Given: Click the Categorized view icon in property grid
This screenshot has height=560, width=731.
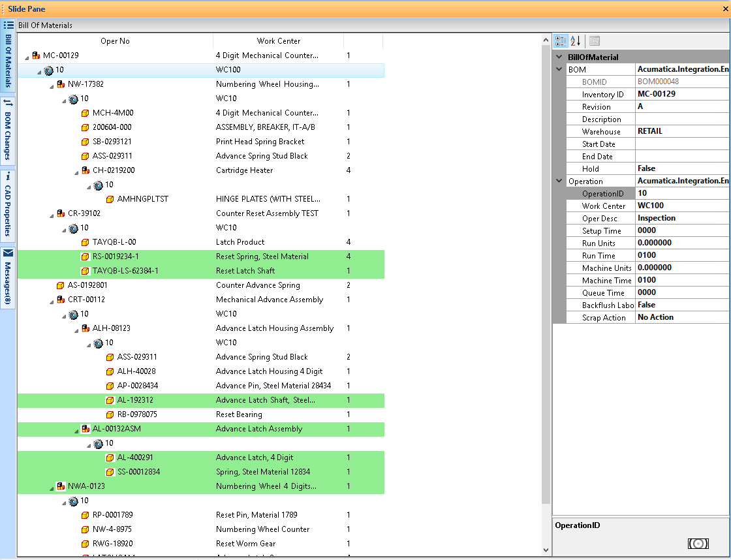Looking at the screenshot, I should (x=561, y=41).
